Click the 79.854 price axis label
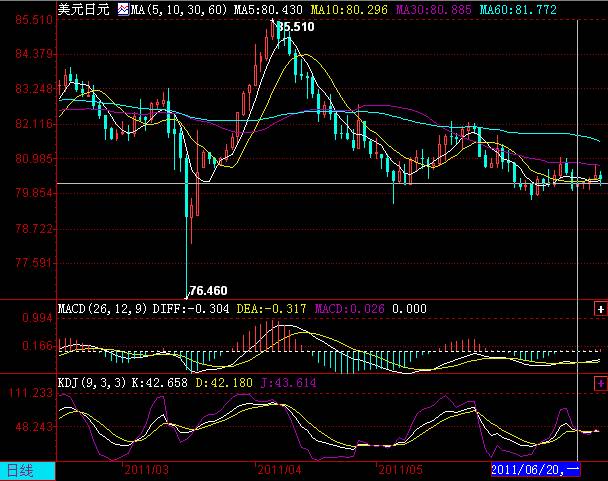Image resolution: width=608 pixels, height=481 pixels. (34, 193)
